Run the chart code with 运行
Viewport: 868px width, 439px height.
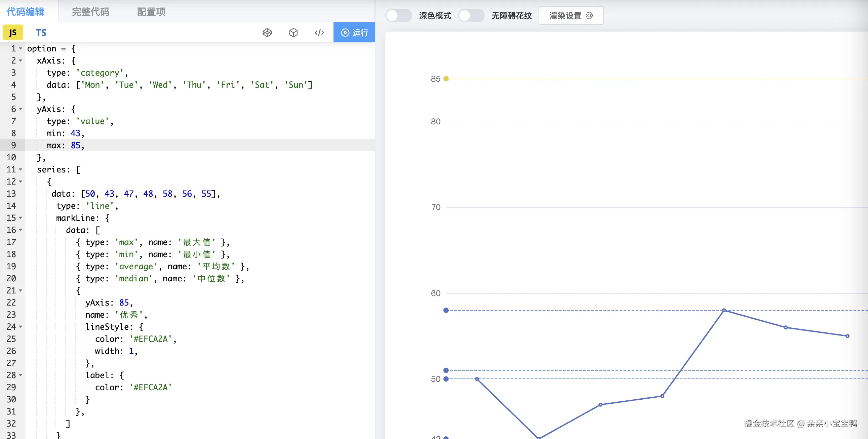354,32
